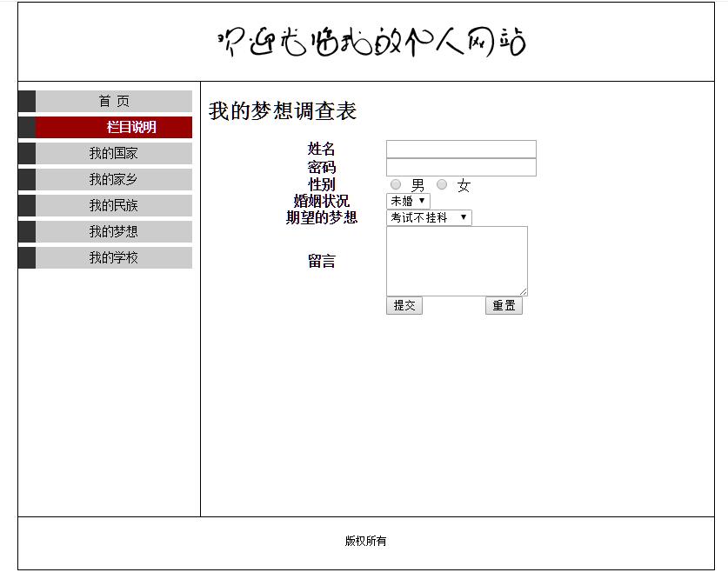The height and width of the screenshot is (579, 728).
Task: Click the 留言 textarea resize handle
Action: click(x=524, y=292)
